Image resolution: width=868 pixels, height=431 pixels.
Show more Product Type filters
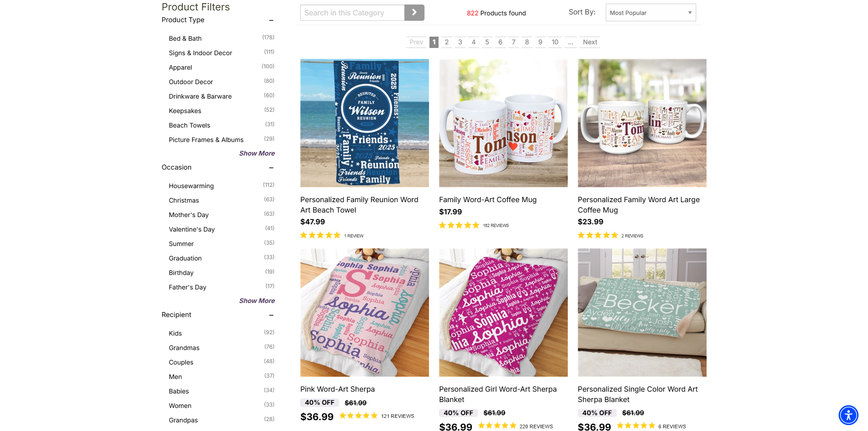tap(257, 153)
